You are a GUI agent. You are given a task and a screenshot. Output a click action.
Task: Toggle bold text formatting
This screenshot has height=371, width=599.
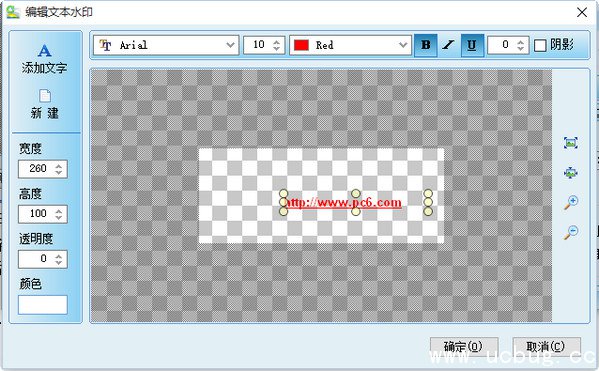[x=426, y=45]
